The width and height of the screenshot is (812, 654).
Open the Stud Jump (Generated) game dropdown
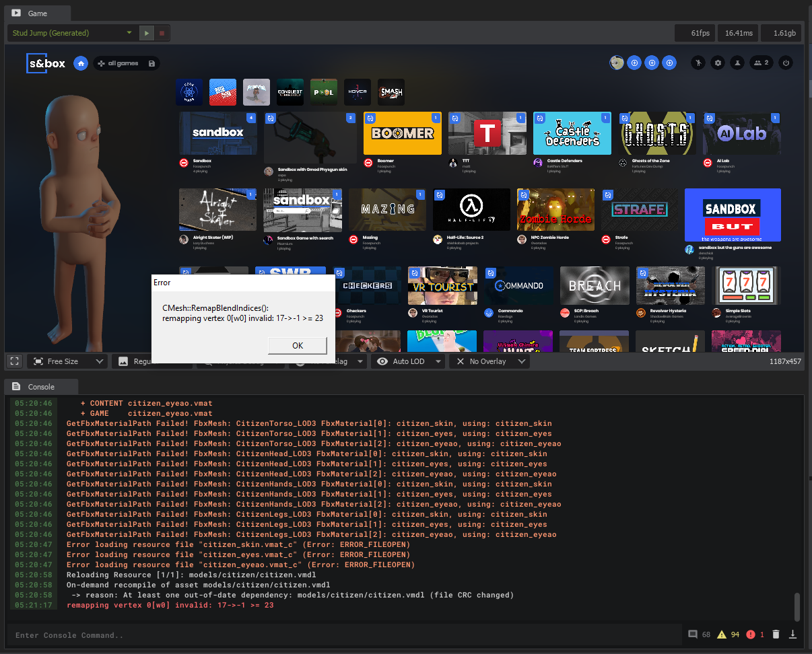72,32
